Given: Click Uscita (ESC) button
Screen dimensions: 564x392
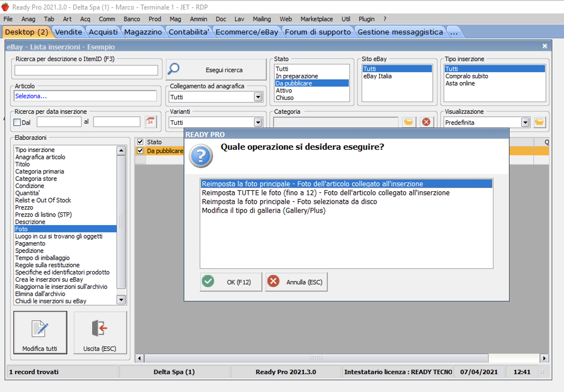Looking at the screenshot, I should pyautogui.click(x=100, y=332).
